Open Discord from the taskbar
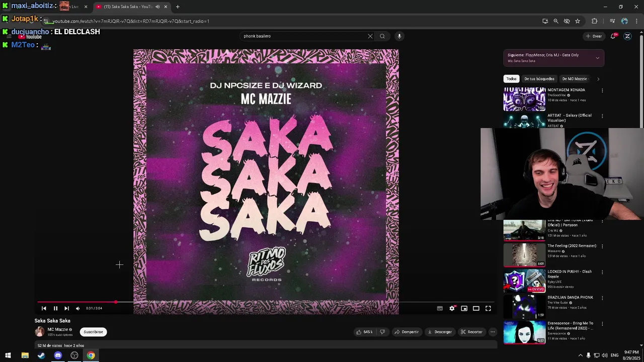This screenshot has width=644, height=362. [x=58, y=355]
